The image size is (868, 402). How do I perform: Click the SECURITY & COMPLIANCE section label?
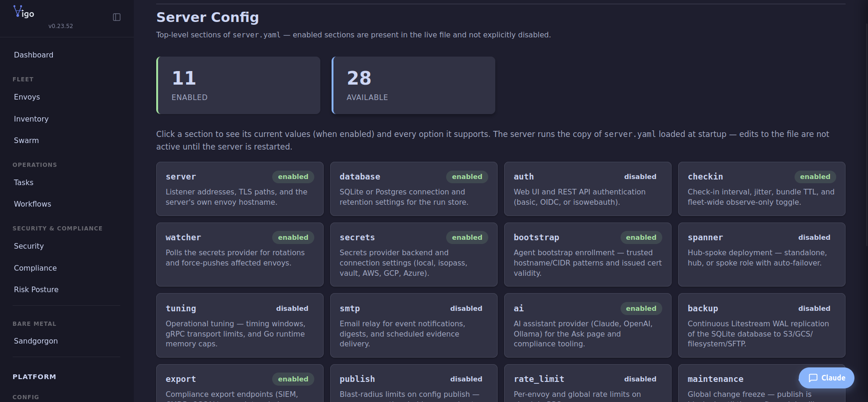pos(58,229)
